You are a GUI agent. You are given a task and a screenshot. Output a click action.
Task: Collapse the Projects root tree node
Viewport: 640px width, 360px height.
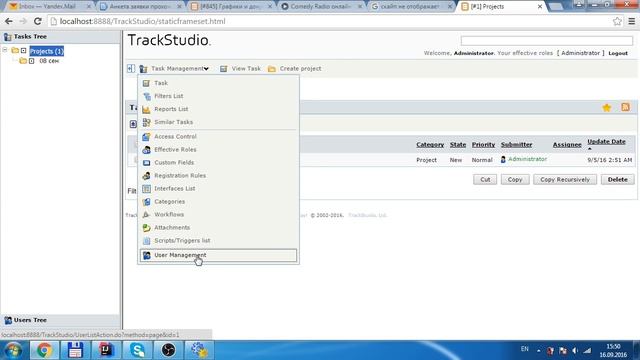(x=5, y=50)
